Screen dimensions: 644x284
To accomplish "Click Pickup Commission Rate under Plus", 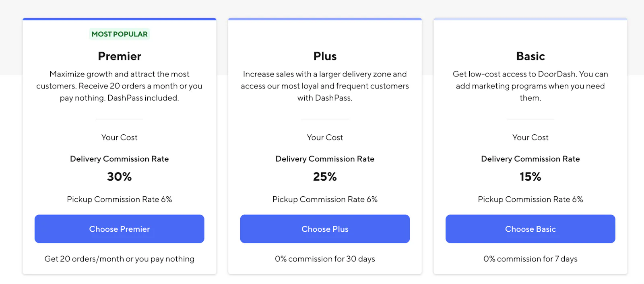I will click(x=325, y=200).
